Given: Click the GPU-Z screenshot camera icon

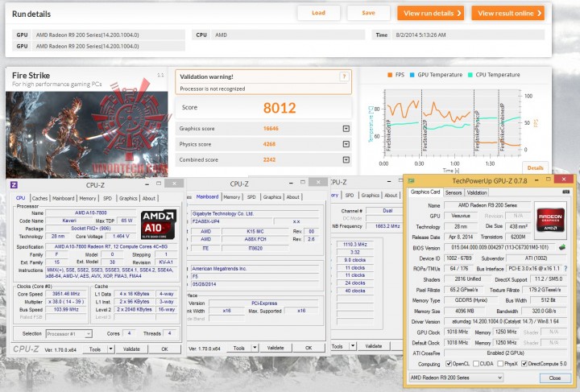Looking at the screenshot, I should coord(565,192).
